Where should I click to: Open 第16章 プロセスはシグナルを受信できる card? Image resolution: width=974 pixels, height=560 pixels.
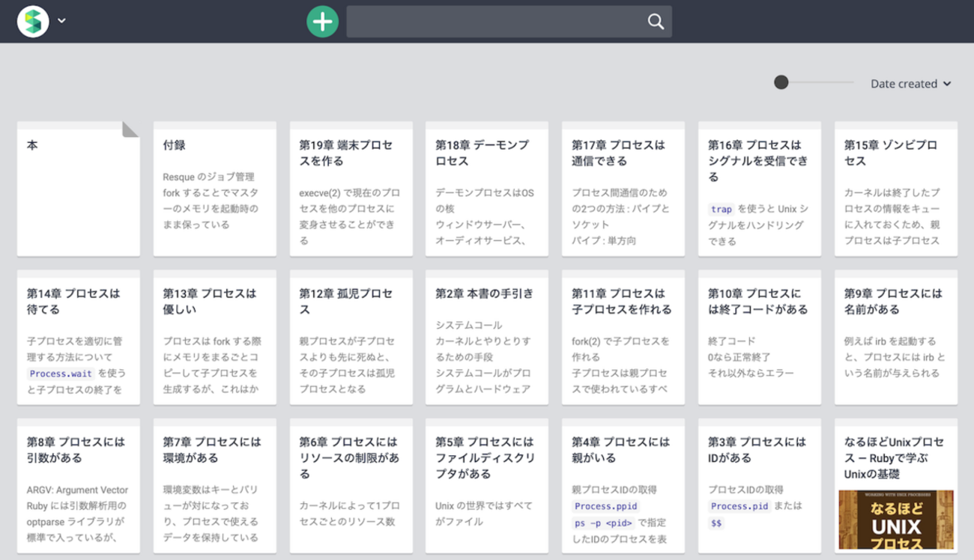[759, 189]
